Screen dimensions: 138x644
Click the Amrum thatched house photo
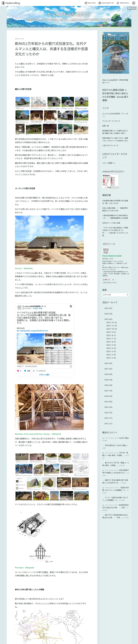point(49,240)
